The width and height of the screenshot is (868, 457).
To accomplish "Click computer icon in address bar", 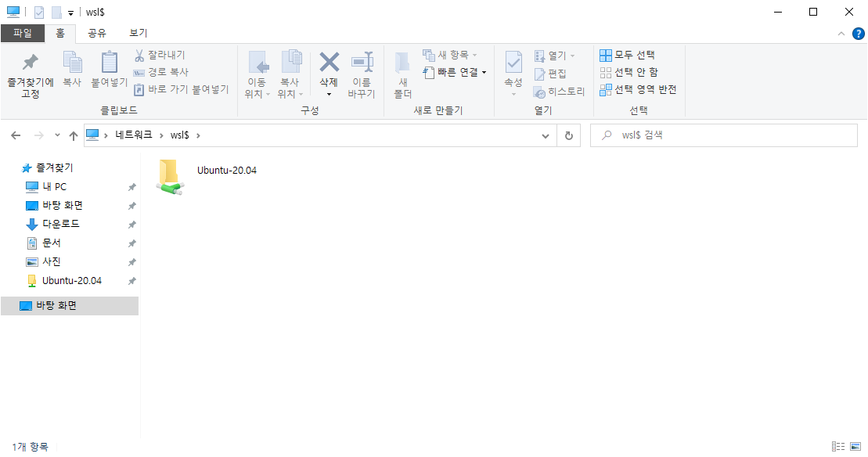I will coord(92,135).
